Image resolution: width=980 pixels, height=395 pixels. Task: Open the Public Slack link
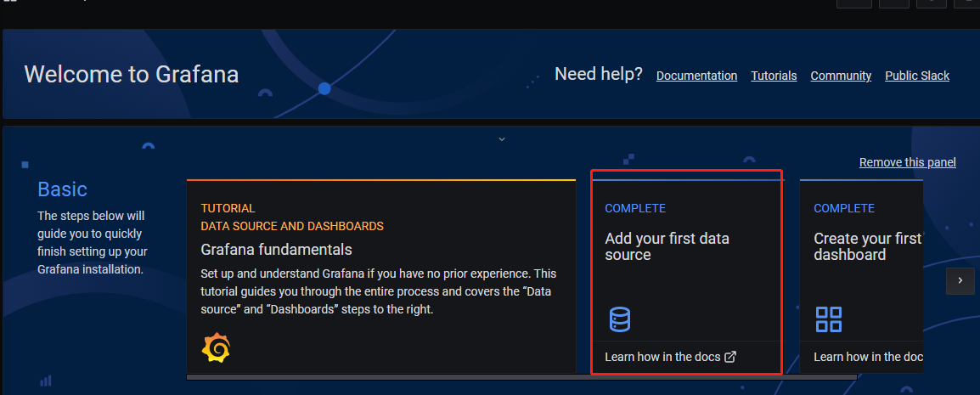tap(917, 76)
